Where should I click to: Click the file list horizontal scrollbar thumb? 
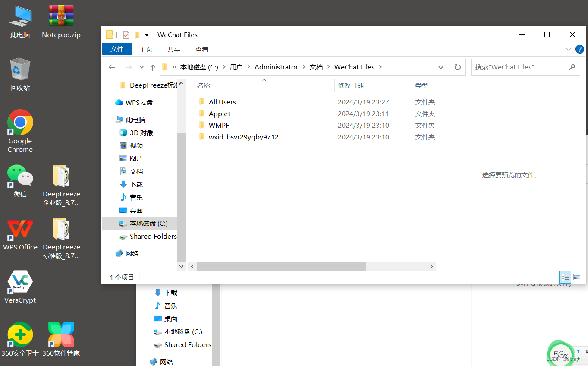click(281, 267)
